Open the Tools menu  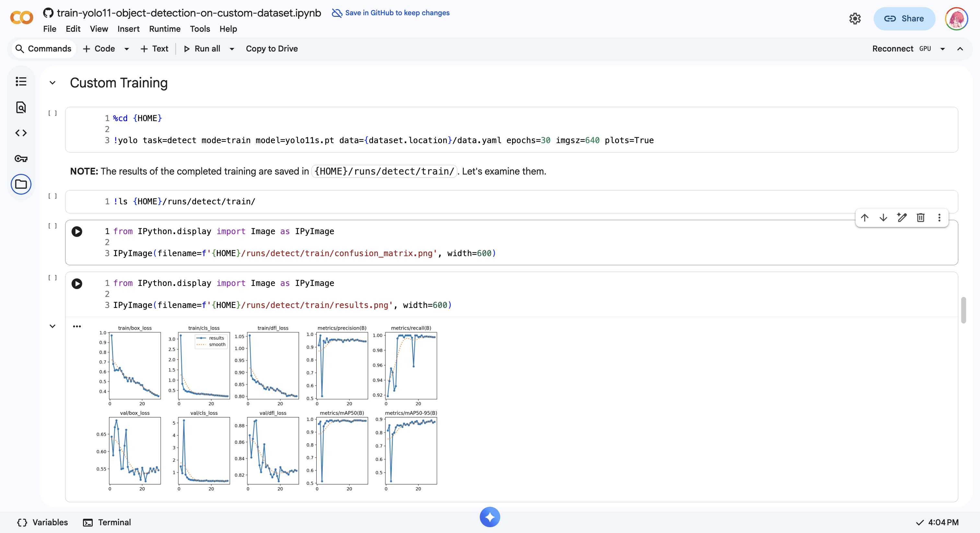click(x=200, y=29)
